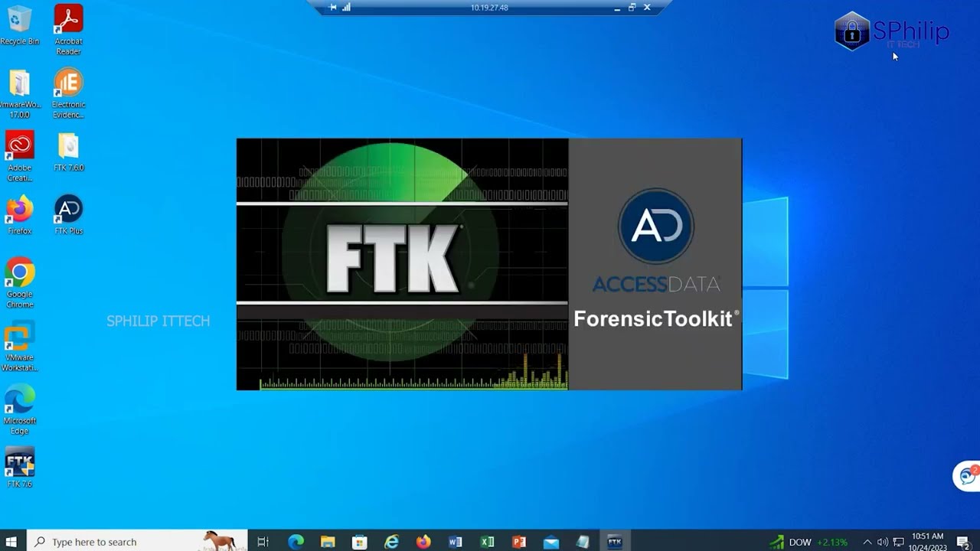The height and width of the screenshot is (551, 980).
Task: Click the chat bubble icon at right edge
Action: click(968, 476)
